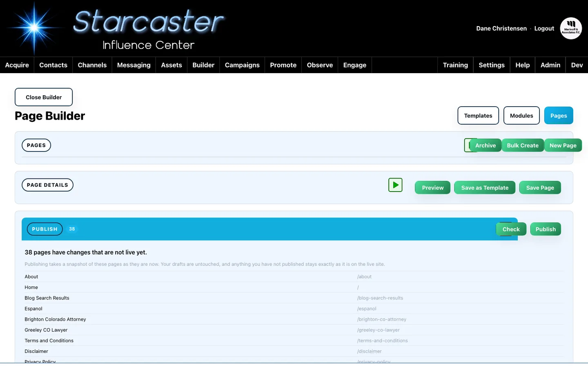This screenshot has width=588, height=386.
Task: Create a page with New Page
Action: click(563, 145)
